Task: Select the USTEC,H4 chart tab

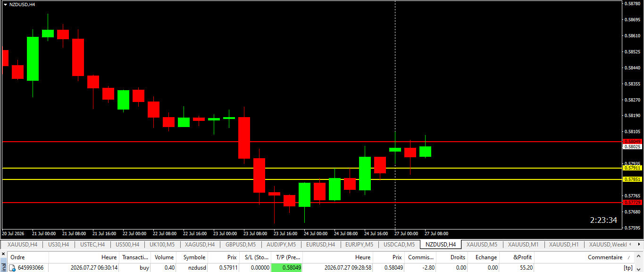Action: (92, 245)
